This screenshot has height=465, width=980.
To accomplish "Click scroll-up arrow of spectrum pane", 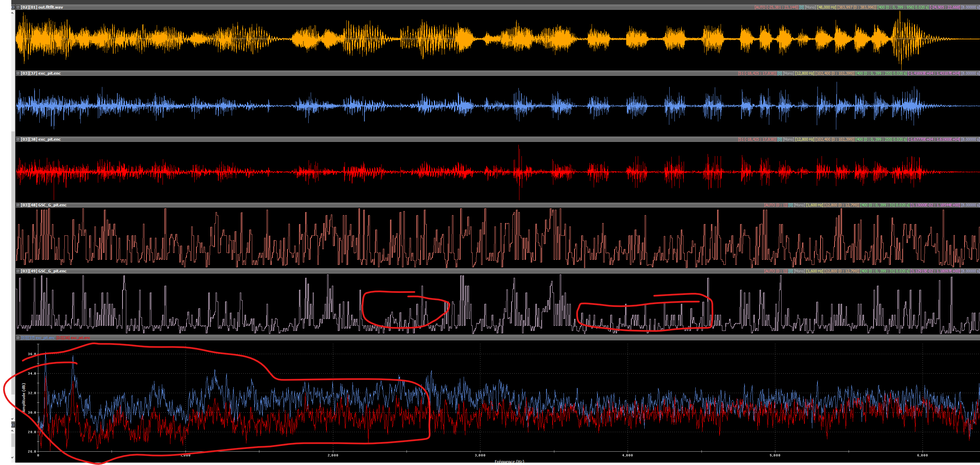I will tap(13, 431).
